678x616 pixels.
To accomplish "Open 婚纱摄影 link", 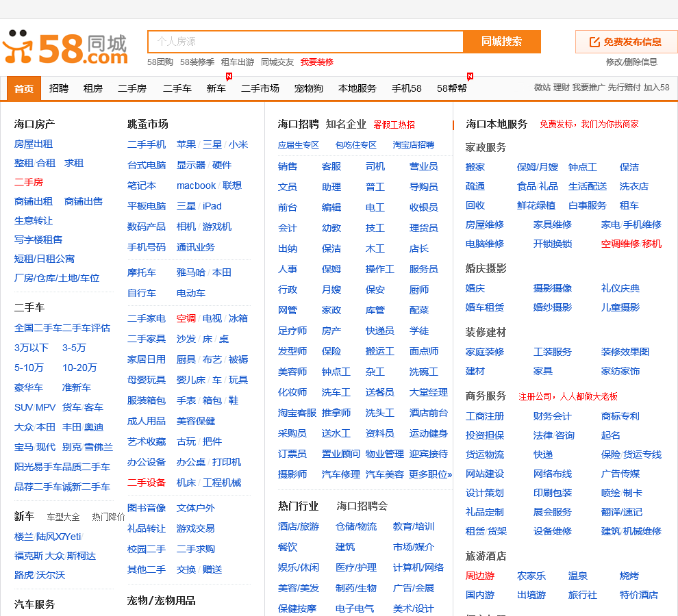I will (x=553, y=307).
